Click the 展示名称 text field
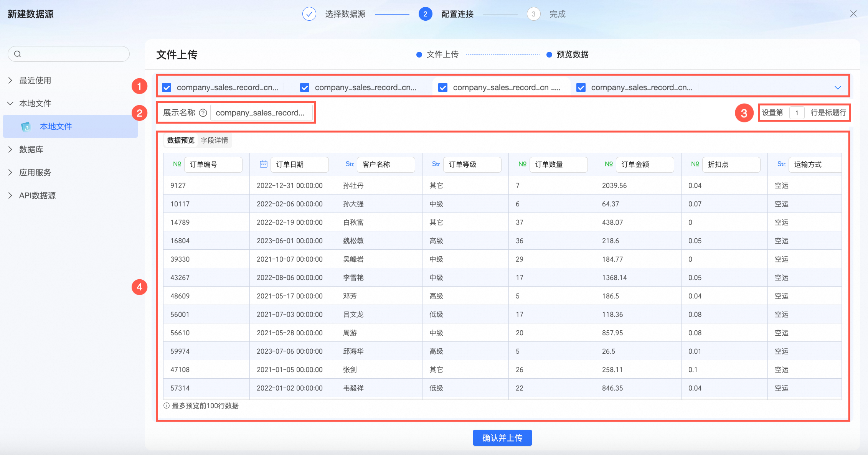Screen dimensions: 868x455 [261, 113]
